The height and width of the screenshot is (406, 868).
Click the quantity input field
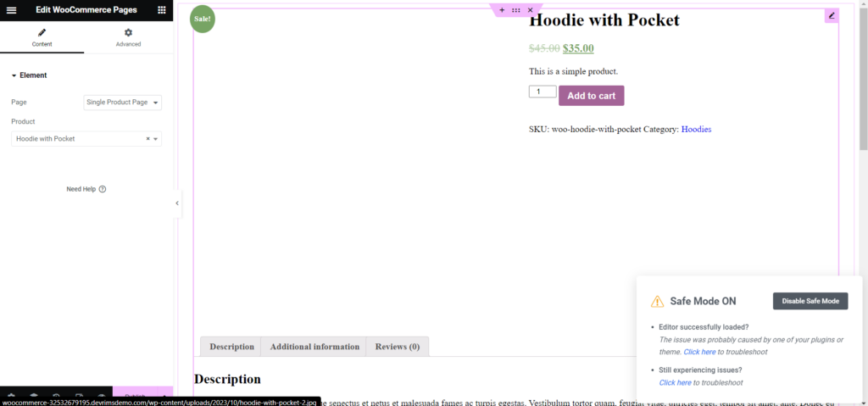542,92
